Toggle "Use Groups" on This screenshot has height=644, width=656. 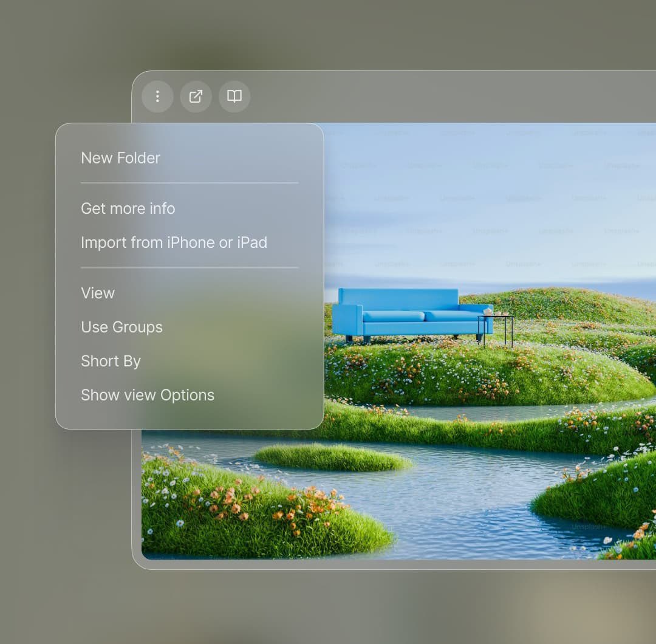click(121, 327)
